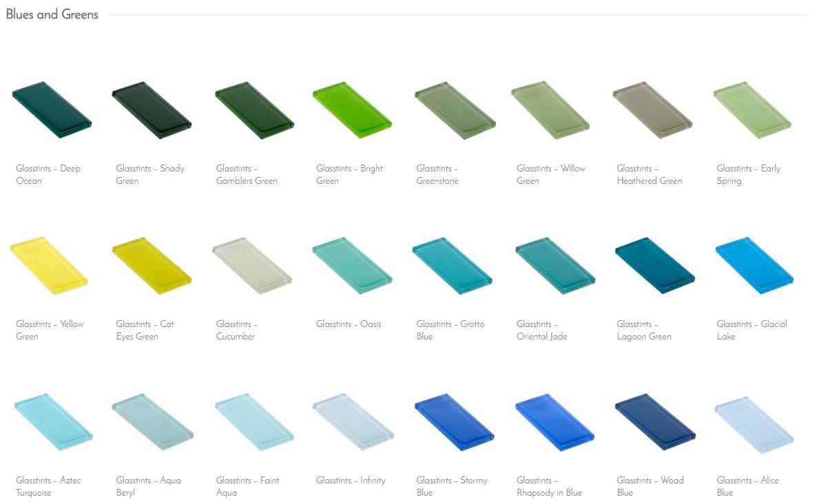
Task: Open the Aztec Turquoise tile swatch image
Action: [53, 422]
